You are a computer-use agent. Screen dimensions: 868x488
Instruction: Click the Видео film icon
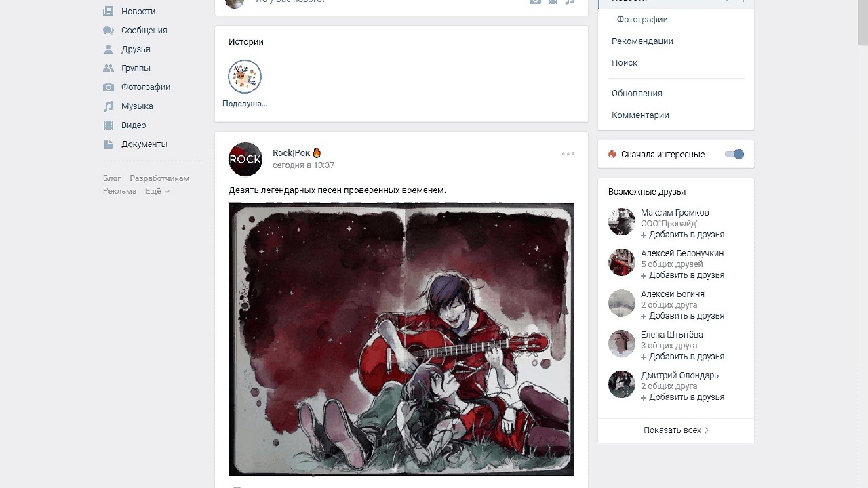click(108, 125)
